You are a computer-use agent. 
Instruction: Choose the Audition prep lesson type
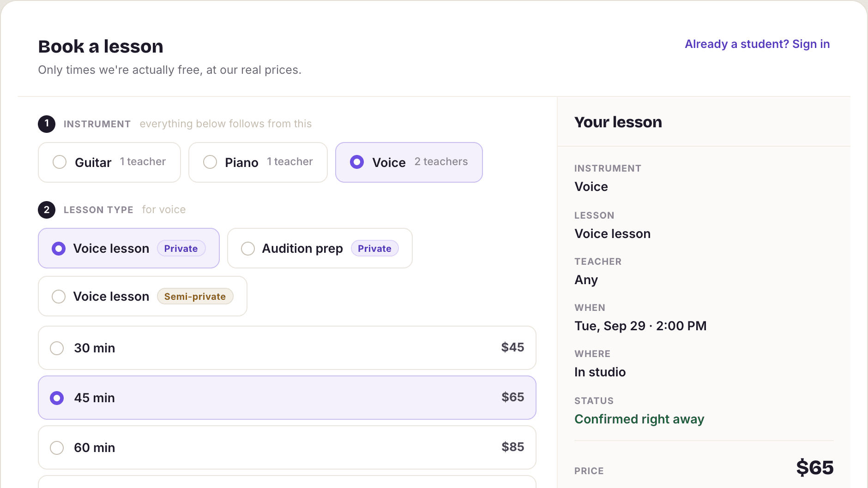(320, 248)
